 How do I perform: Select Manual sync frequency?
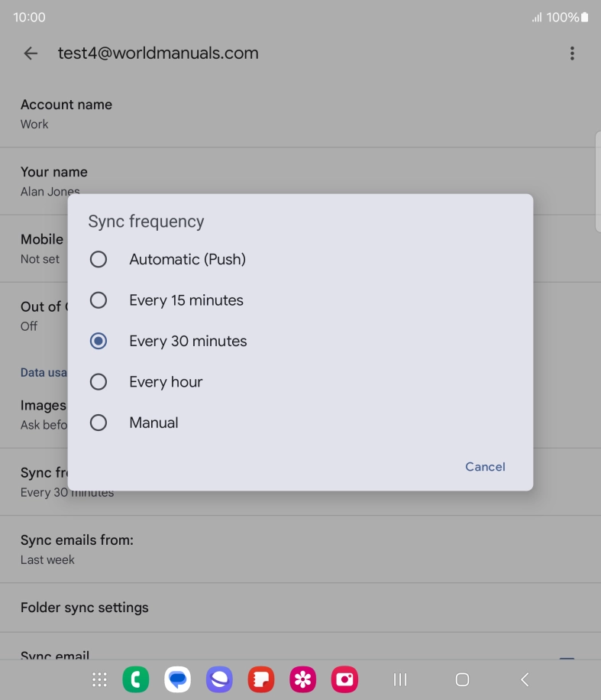click(x=300, y=423)
